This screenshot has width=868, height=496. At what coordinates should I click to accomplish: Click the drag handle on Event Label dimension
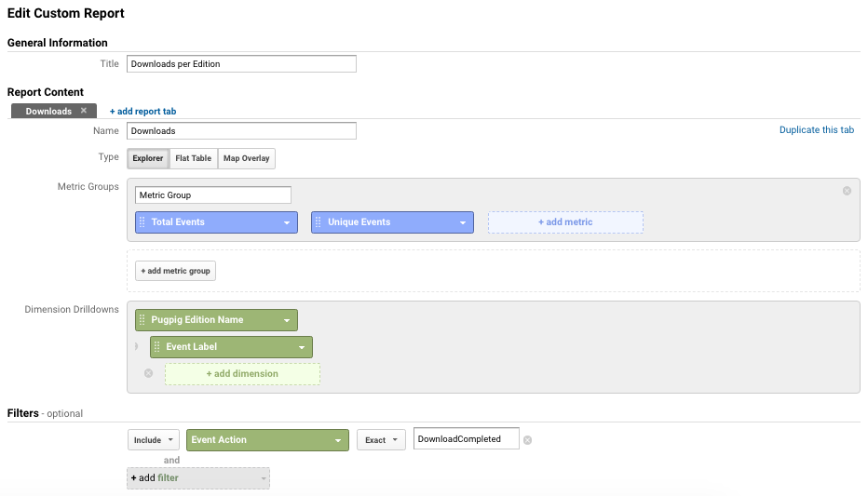[x=157, y=347]
